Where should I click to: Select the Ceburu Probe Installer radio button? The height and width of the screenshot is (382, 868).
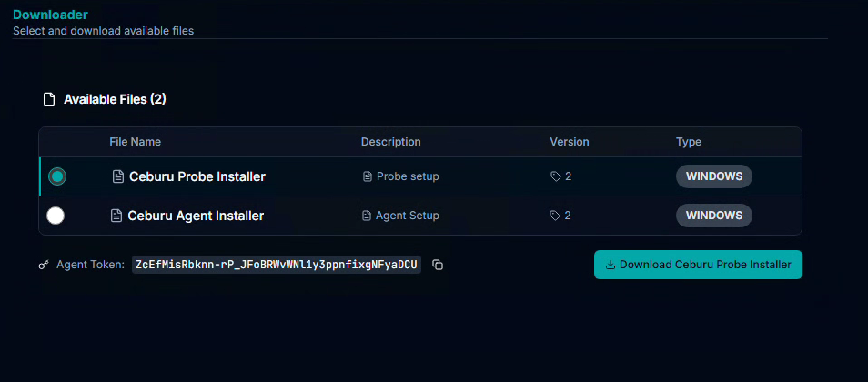pyautogui.click(x=57, y=176)
